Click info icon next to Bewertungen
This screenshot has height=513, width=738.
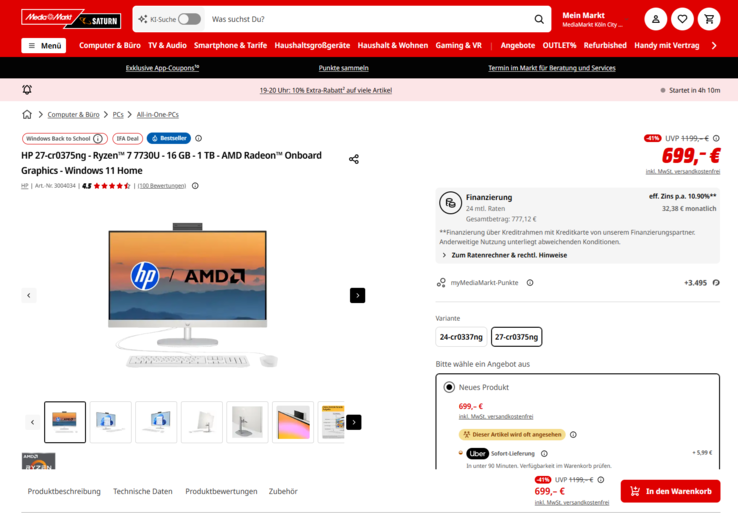coord(195,186)
